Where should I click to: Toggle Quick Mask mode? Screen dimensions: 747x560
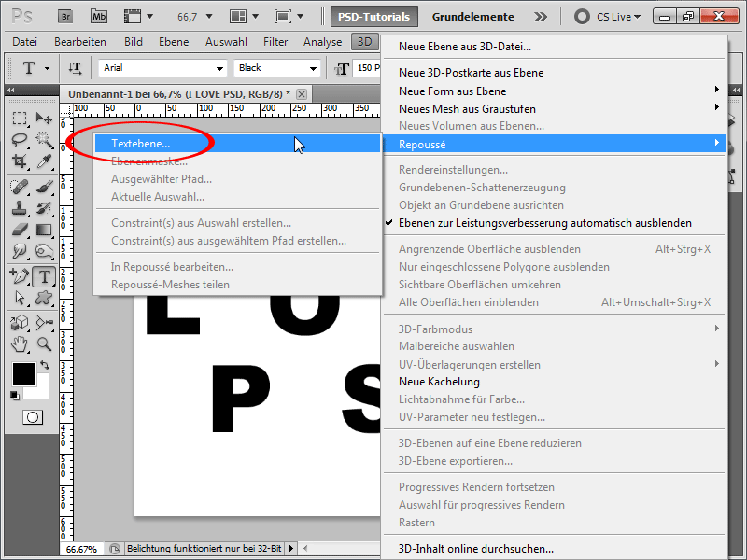click(x=33, y=417)
